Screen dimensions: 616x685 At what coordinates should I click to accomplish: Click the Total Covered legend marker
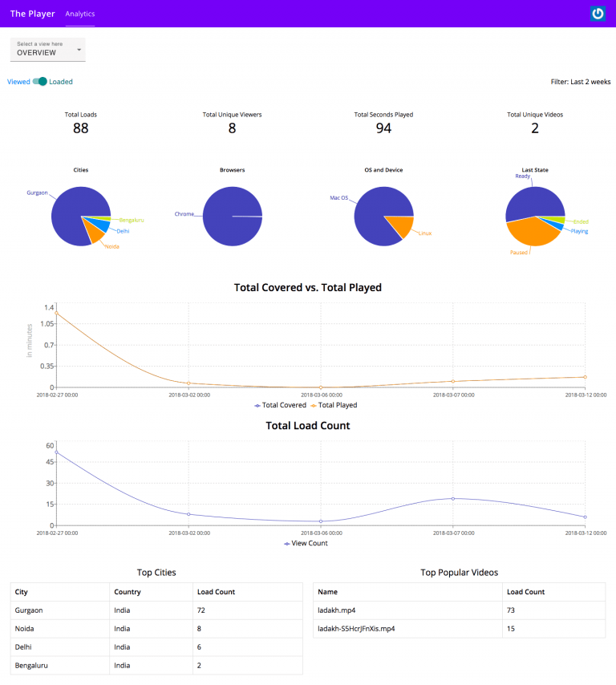[257, 405]
